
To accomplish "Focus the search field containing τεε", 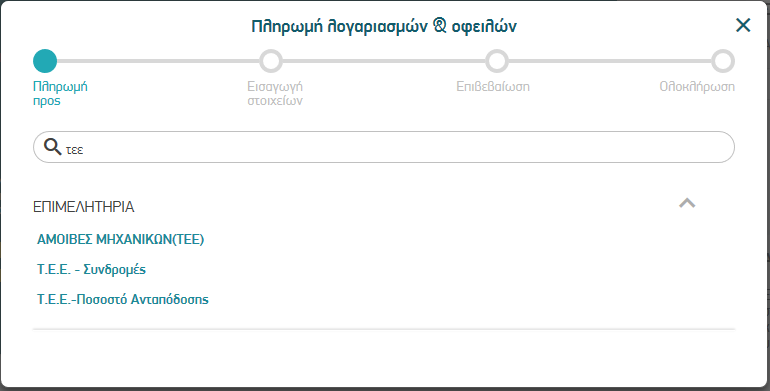I will tap(384, 147).
